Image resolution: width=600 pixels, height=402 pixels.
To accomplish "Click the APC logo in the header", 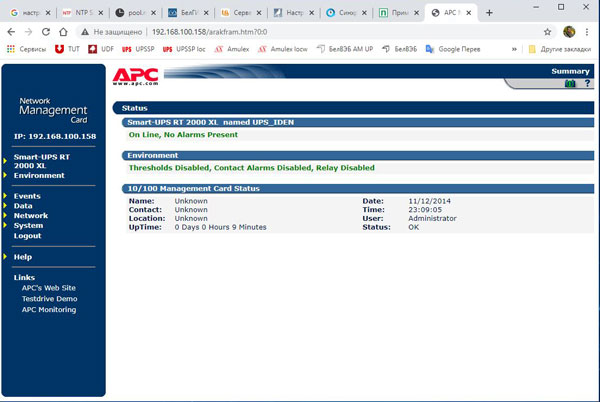I will 136,75.
